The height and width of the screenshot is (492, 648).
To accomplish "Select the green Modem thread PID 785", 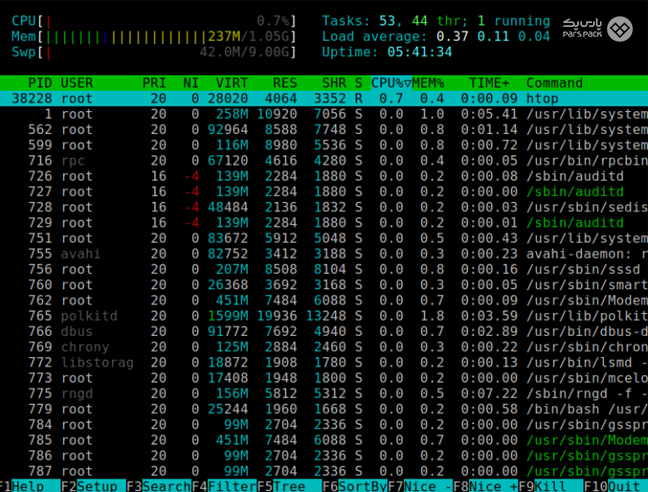I will coord(324,440).
